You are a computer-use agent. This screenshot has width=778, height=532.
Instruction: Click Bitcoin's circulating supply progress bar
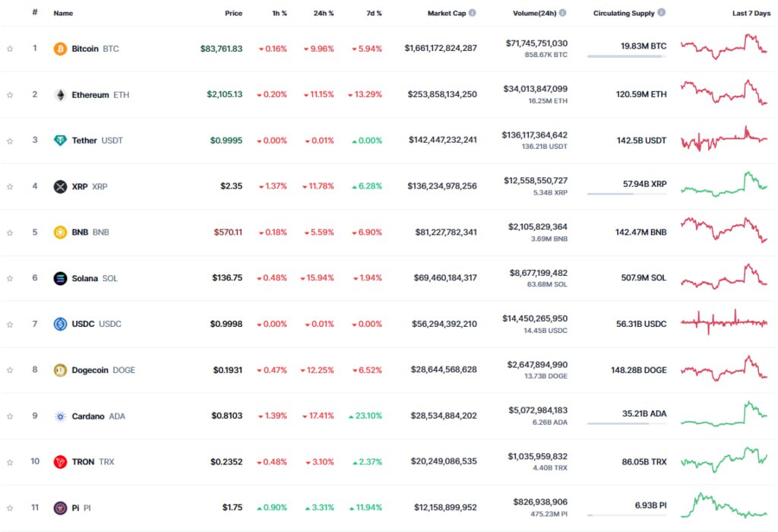click(627, 56)
